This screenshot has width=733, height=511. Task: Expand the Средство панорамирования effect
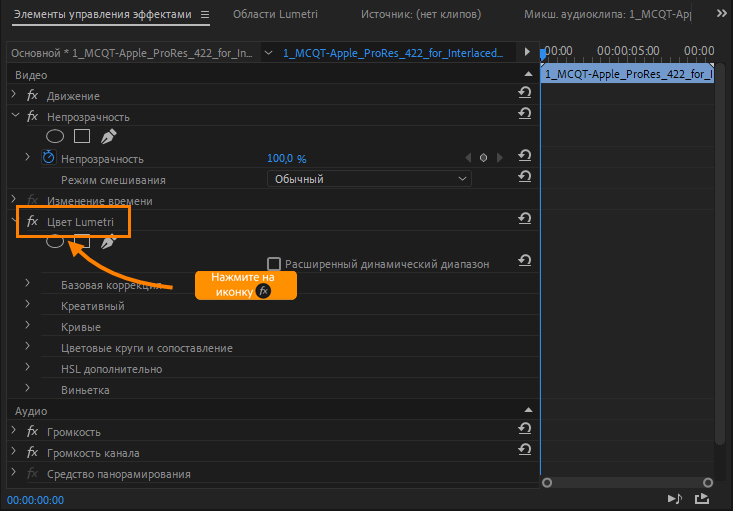tap(14, 473)
